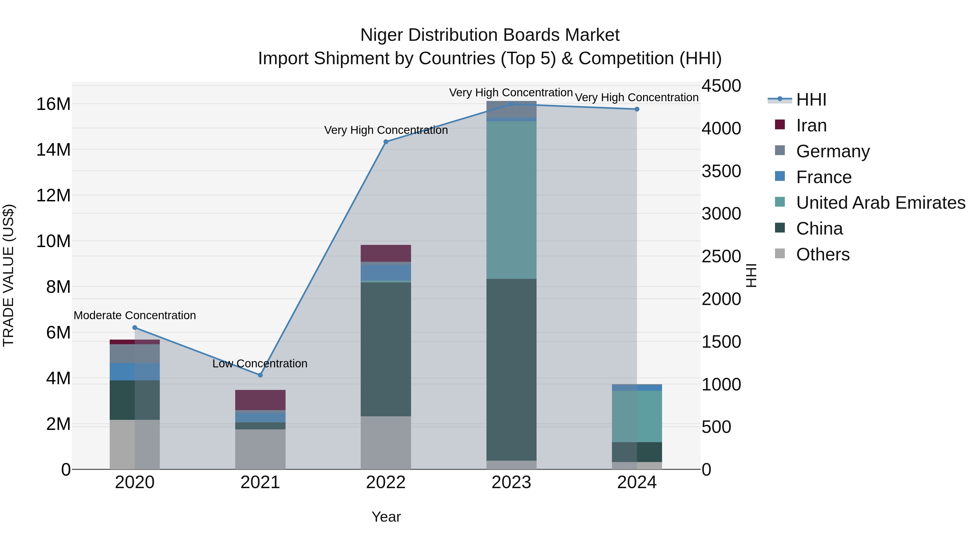
Task: Click the China segment in 2023 bar
Action: pos(511,370)
